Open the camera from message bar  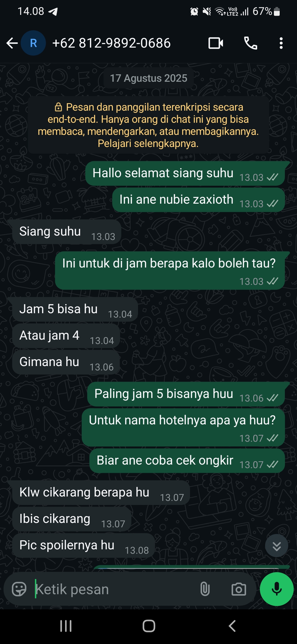[x=239, y=589]
